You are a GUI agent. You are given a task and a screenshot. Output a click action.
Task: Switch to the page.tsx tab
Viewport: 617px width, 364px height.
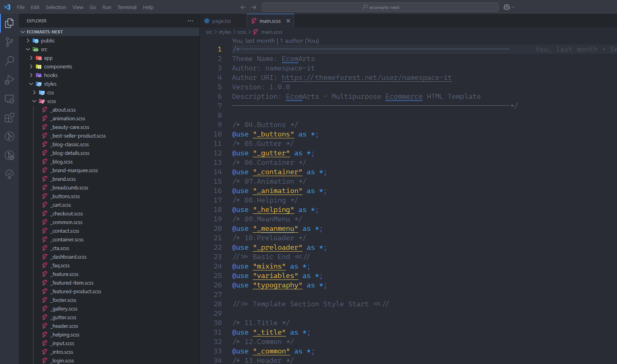point(221,21)
